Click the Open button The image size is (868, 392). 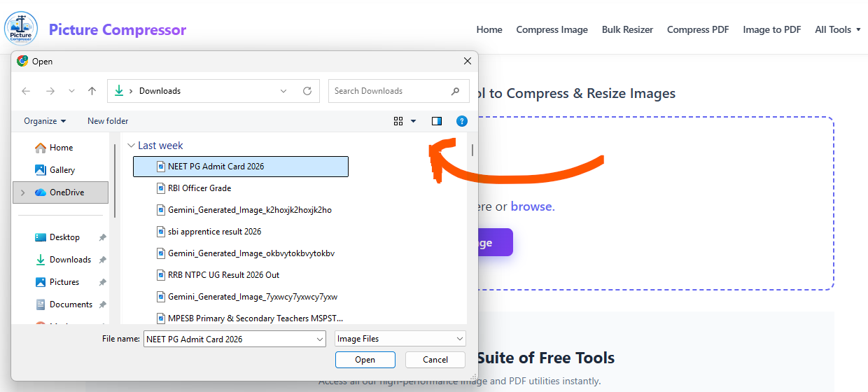[365, 360]
